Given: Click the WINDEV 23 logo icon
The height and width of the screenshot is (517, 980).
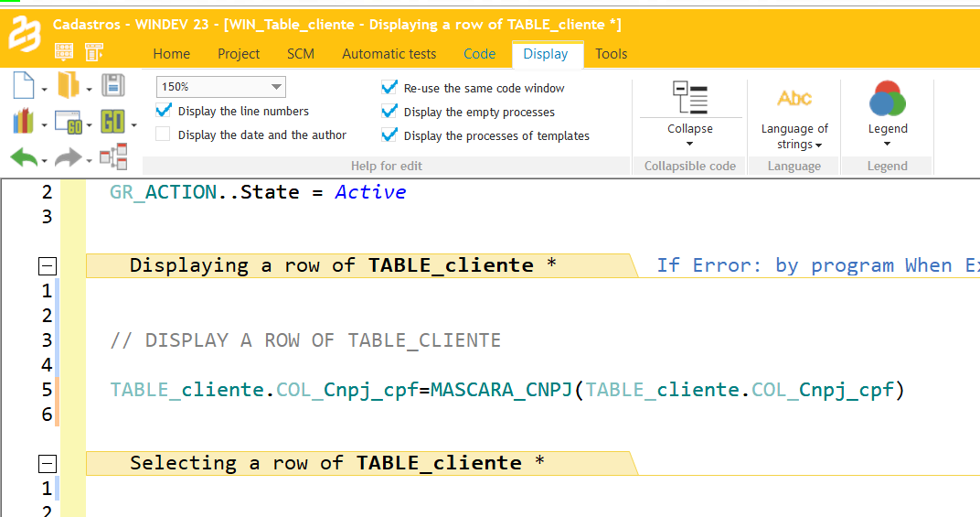Looking at the screenshot, I should point(24,33).
